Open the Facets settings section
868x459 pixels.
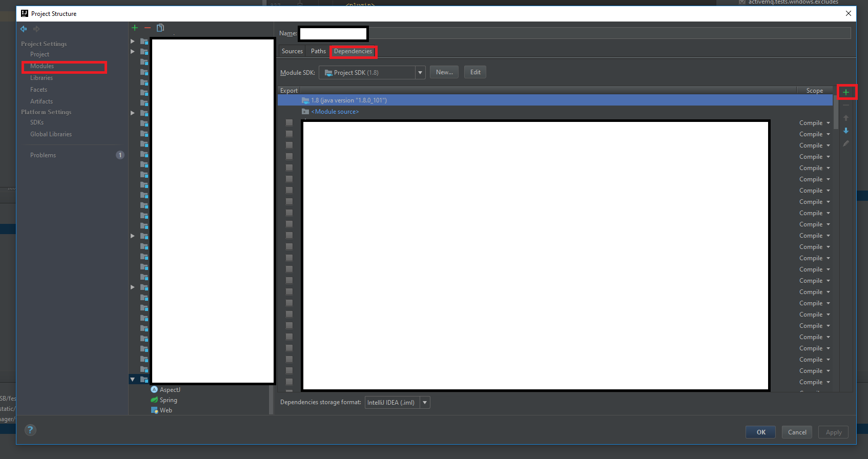[38, 90]
